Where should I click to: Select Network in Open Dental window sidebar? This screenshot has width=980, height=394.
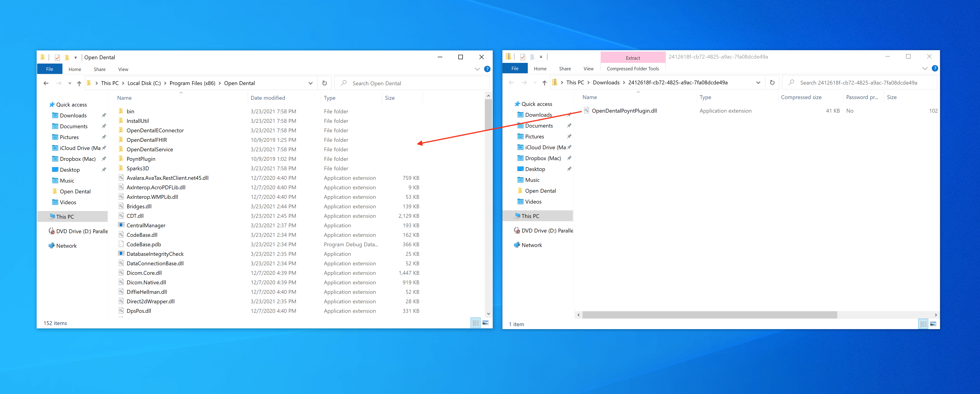(66, 246)
